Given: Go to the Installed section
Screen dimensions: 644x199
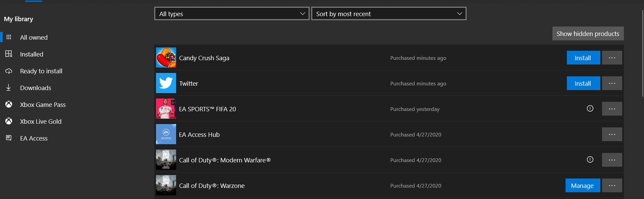Looking at the screenshot, I should (32, 54).
